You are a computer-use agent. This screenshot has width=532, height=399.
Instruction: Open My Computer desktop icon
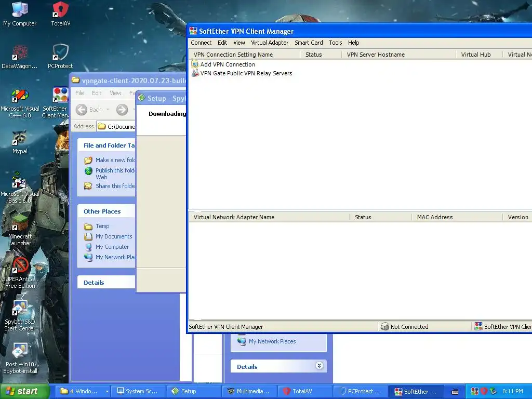click(20, 14)
